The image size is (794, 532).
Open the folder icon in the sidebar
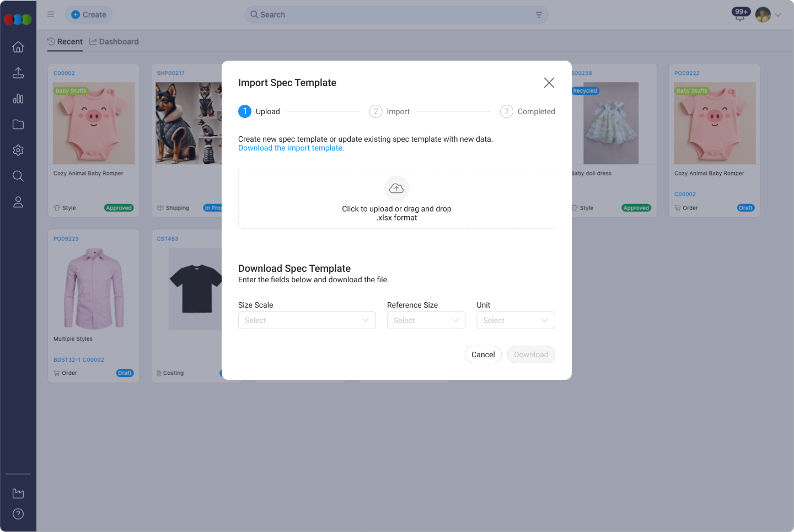coord(18,125)
